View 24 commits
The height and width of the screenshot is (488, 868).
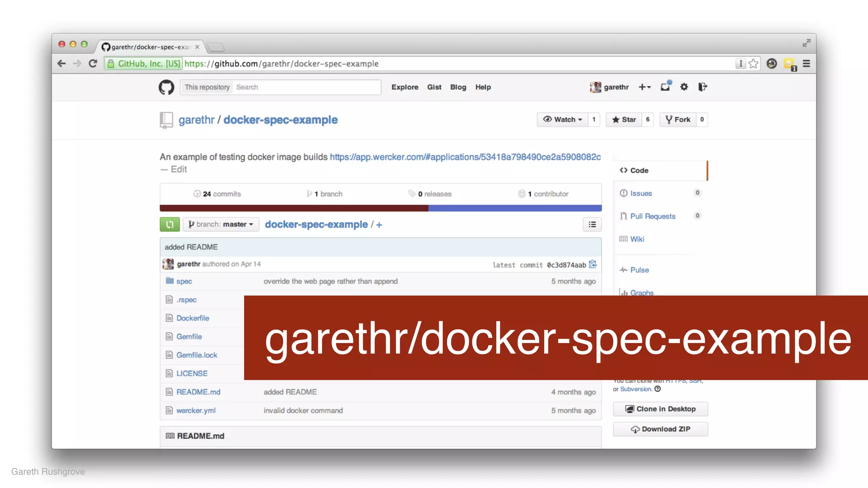217,194
